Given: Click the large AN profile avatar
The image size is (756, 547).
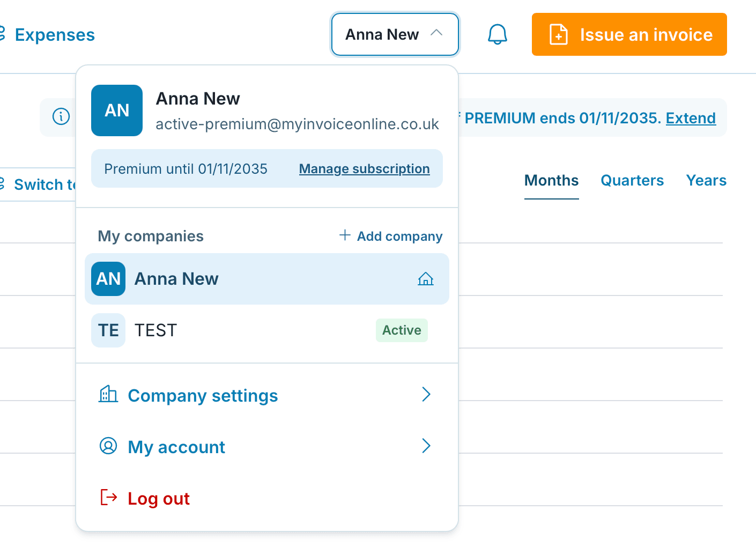Looking at the screenshot, I should pyautogui.click(x=117, y=110).
